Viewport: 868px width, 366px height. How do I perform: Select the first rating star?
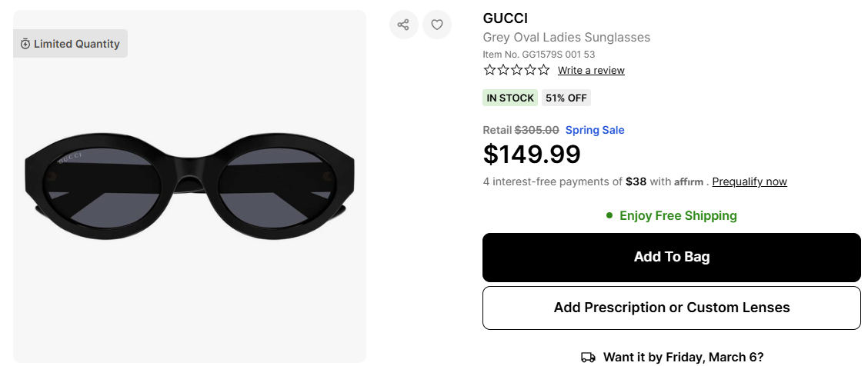pos(489,70)
